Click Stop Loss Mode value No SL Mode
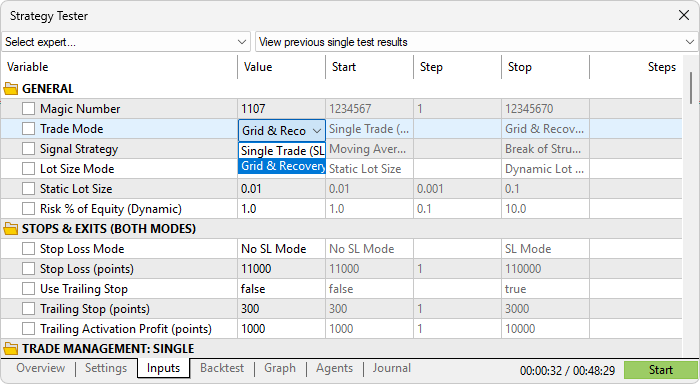700x384 pixels. 282,249
